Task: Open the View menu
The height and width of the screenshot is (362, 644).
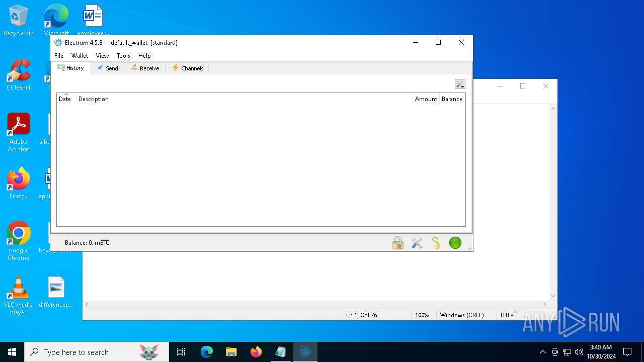Action: tap(102, 56)
